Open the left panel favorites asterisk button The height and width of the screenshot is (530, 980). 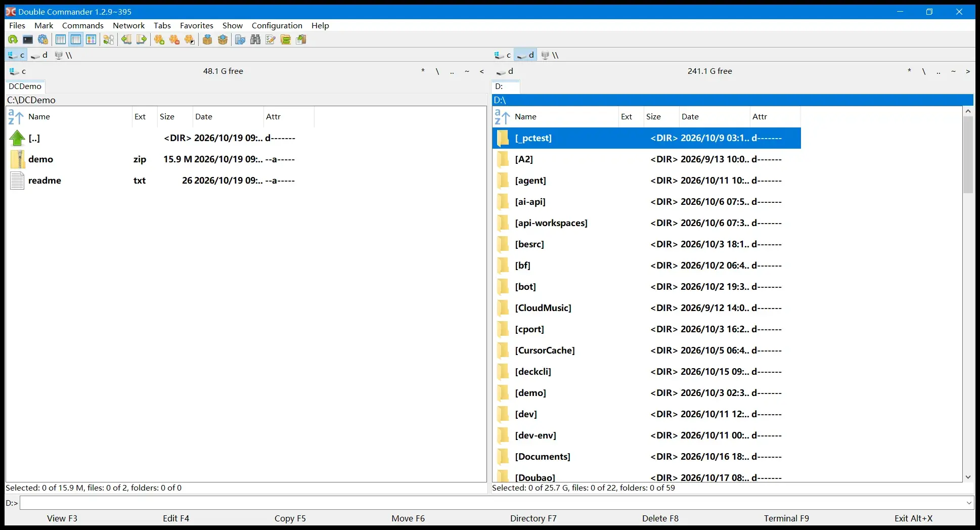(423, 71)
